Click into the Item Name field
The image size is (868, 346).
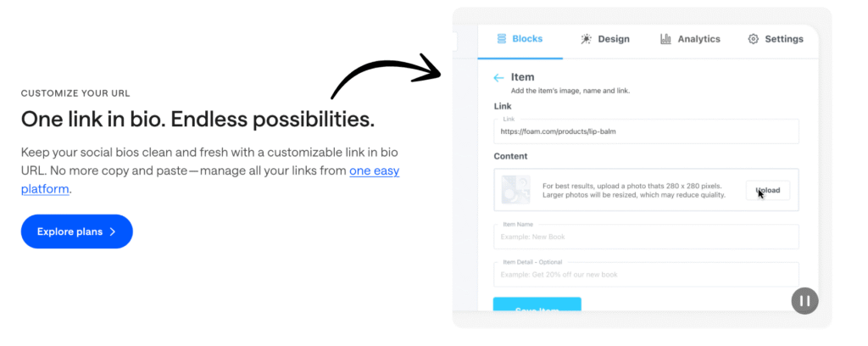point(646,237)
